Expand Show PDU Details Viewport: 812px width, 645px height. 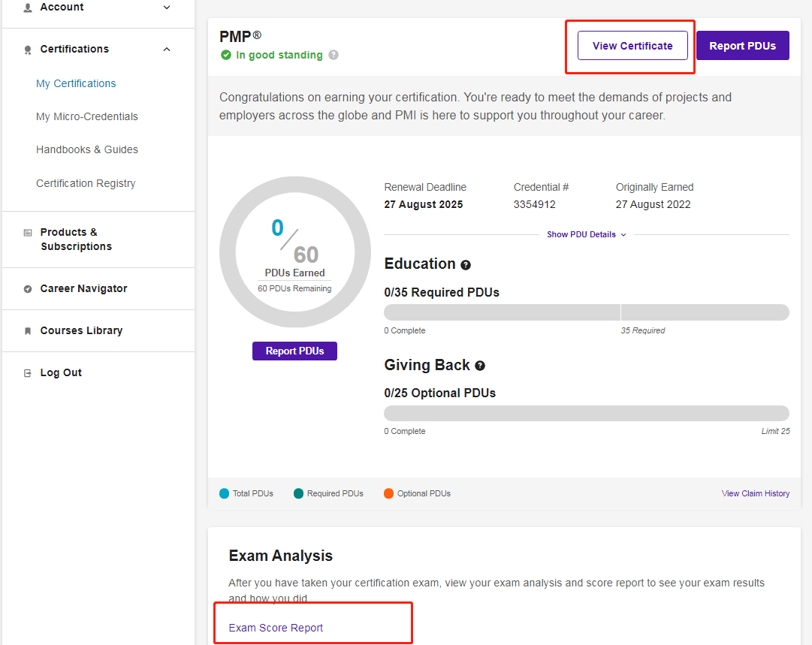586,234
